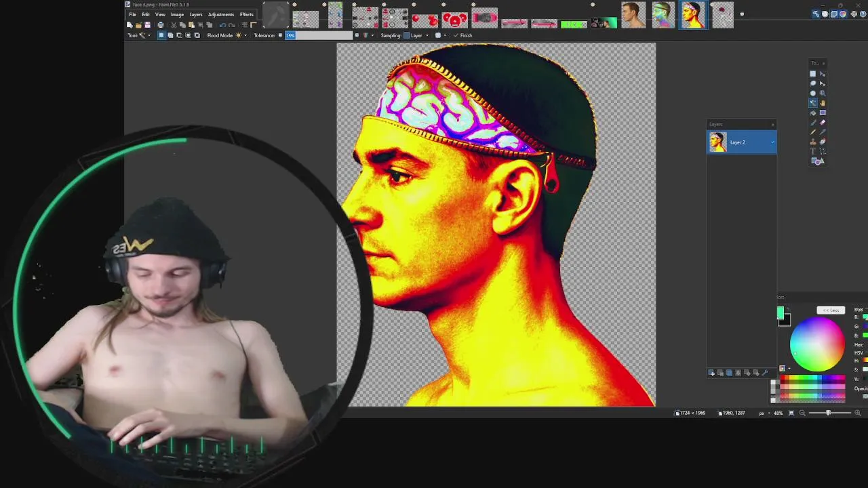This screenshot has width=868, height=488.
Task: Choose Replace selection mode
Action: [x=161, y=35]
